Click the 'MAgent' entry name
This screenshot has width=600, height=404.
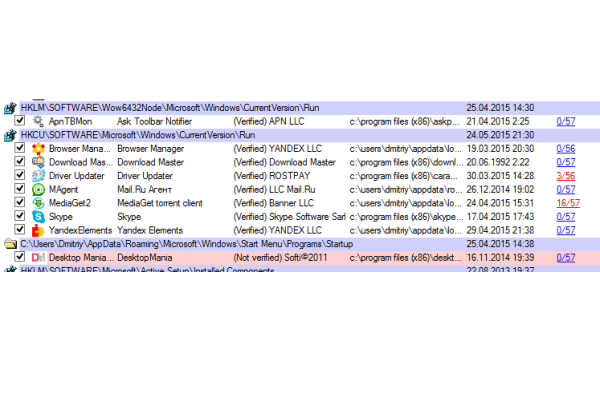[63, 189]
